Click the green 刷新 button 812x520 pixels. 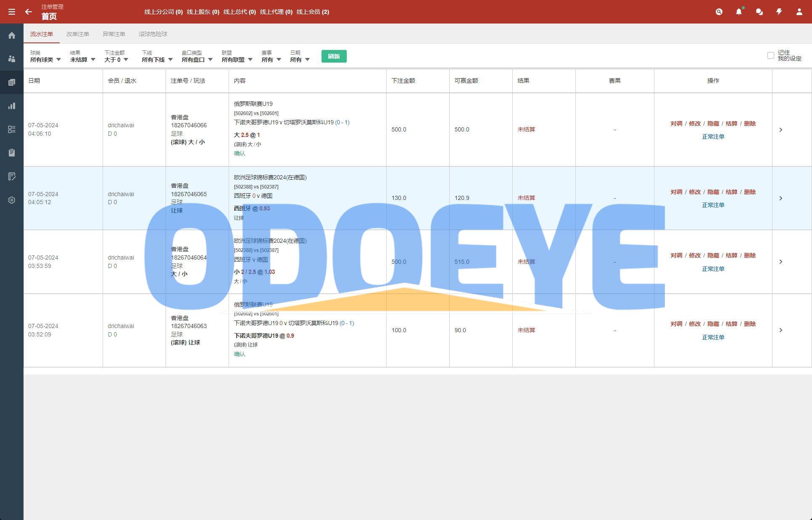(334, 56)
